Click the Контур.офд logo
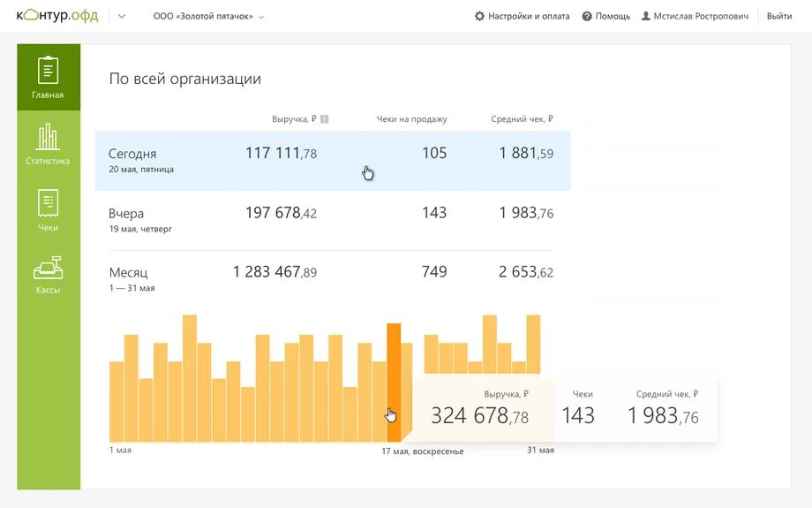 (x=57, y=16)
